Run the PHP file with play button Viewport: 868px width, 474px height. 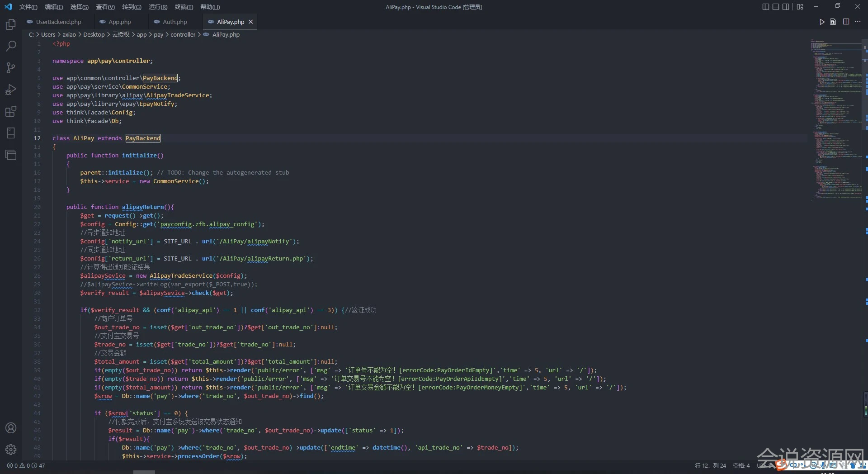click(x=822, y=22)
